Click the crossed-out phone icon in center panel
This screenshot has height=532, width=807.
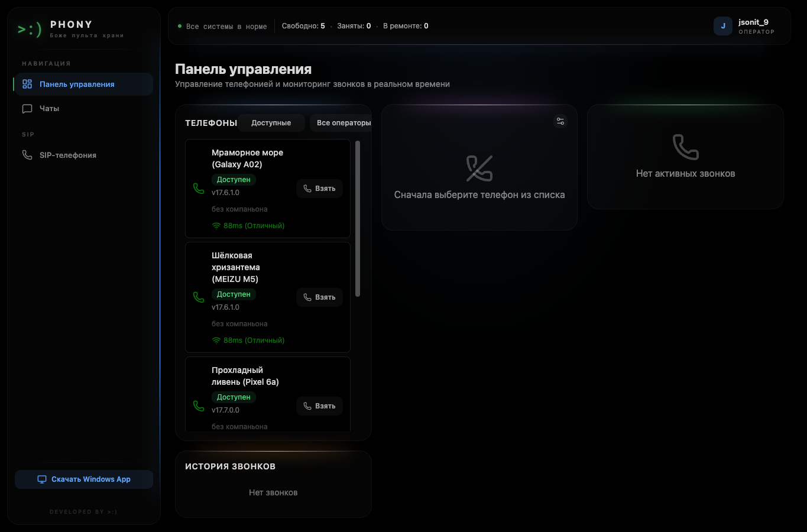pyautogui.click(x=479, y=168)
